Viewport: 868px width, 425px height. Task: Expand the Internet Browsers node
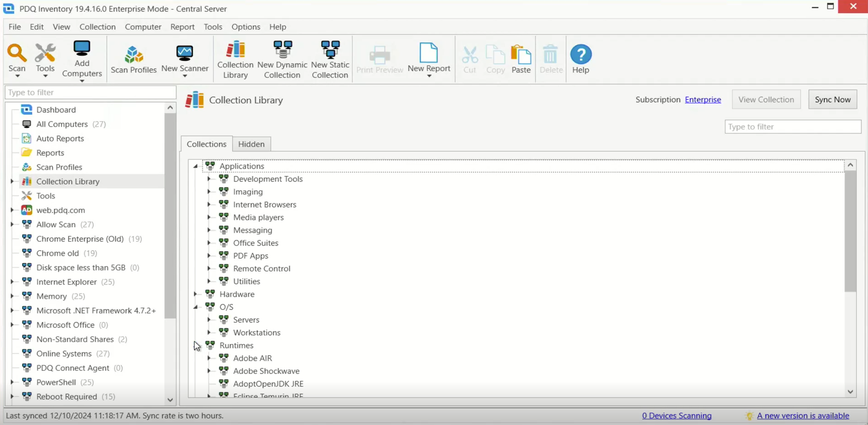point(209,205)
